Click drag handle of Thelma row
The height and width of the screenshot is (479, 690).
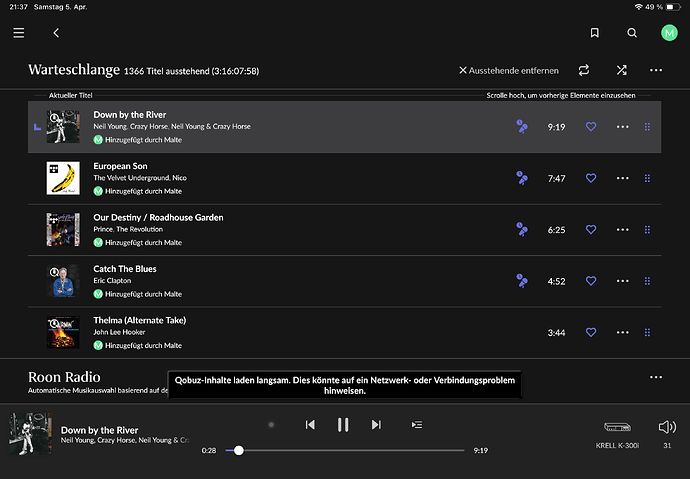pos(647,333)
